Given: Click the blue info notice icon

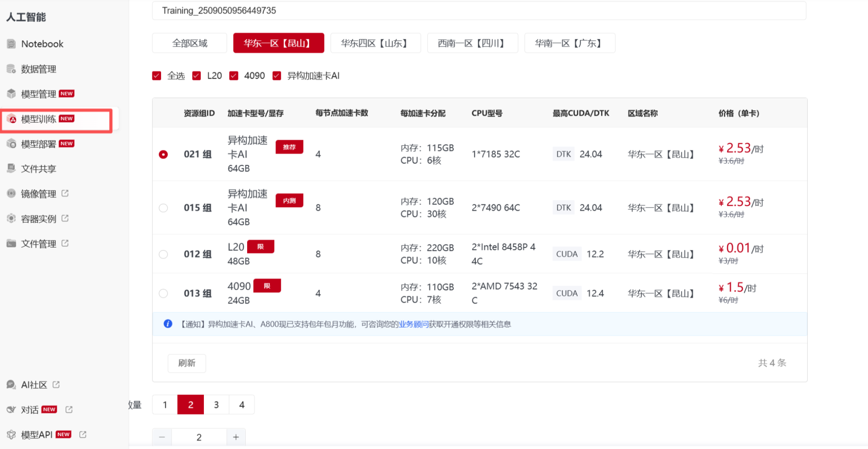Looking at the screenshot, I should (x=168, y=324).
